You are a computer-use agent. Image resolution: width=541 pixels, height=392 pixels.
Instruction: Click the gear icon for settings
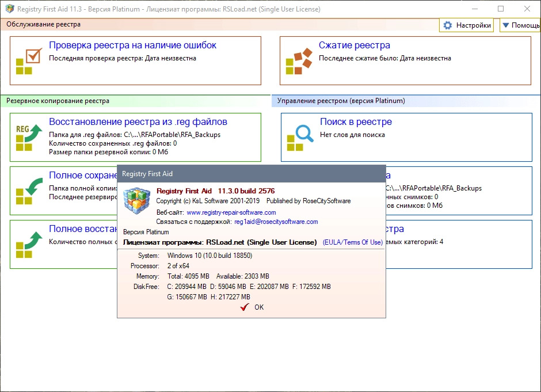click(x=448, y=25)
